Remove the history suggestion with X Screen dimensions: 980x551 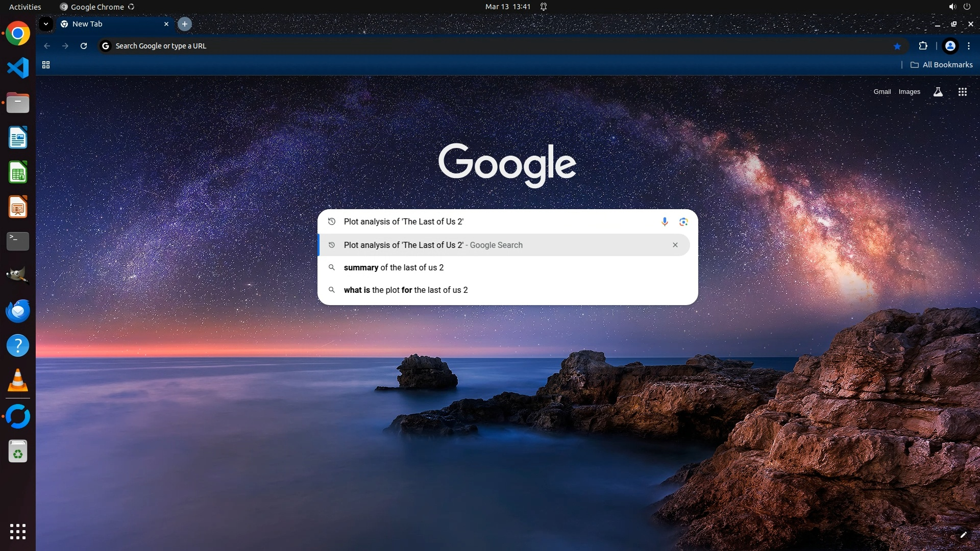click(675, 245)
